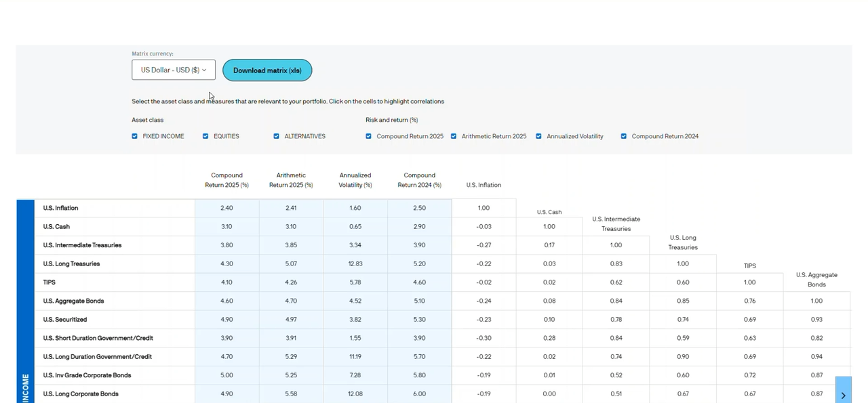Screen dimensions: 868x403
Task: Open the Matrix currency dropdown
Action: [174, 70]
